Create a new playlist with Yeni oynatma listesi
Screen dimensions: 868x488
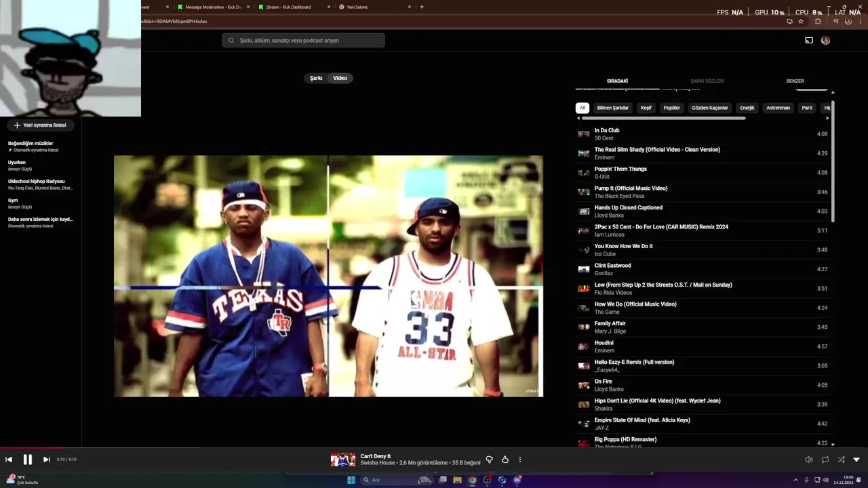pyautogui.click(x=40, y=125)
